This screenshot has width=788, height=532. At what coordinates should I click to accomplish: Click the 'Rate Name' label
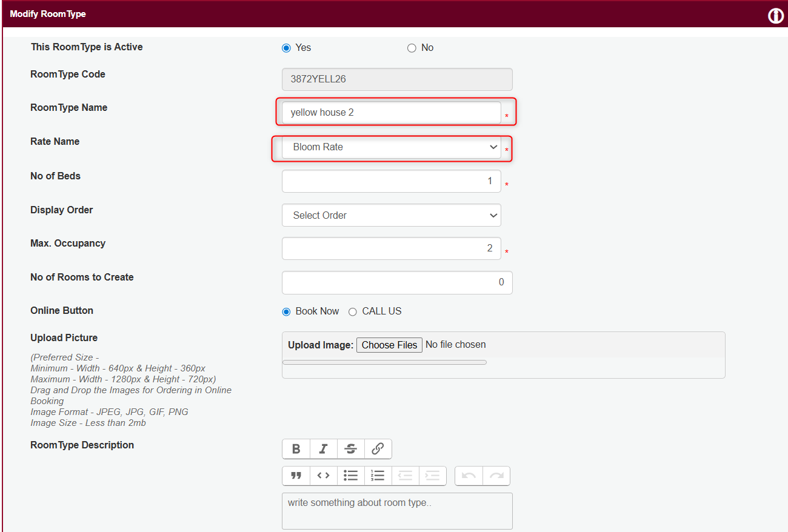(55, 142)
